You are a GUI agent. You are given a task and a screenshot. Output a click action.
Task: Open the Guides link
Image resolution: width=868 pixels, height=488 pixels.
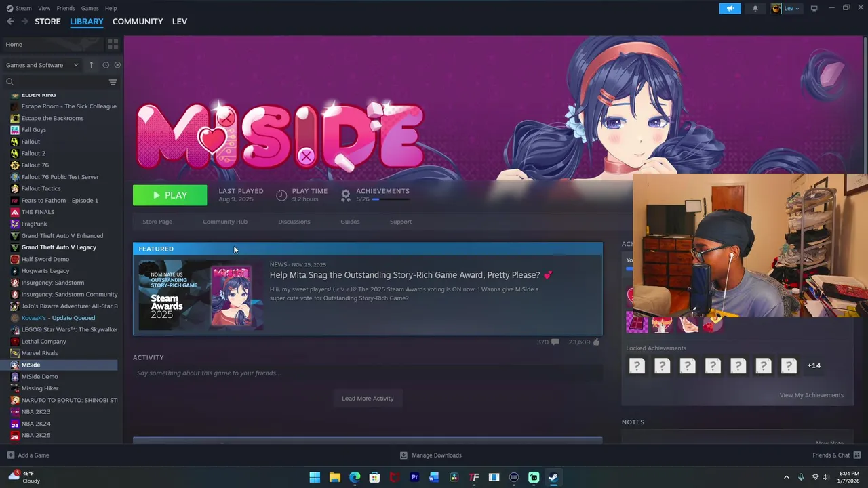pyautogui.click(x=350, y=222)
